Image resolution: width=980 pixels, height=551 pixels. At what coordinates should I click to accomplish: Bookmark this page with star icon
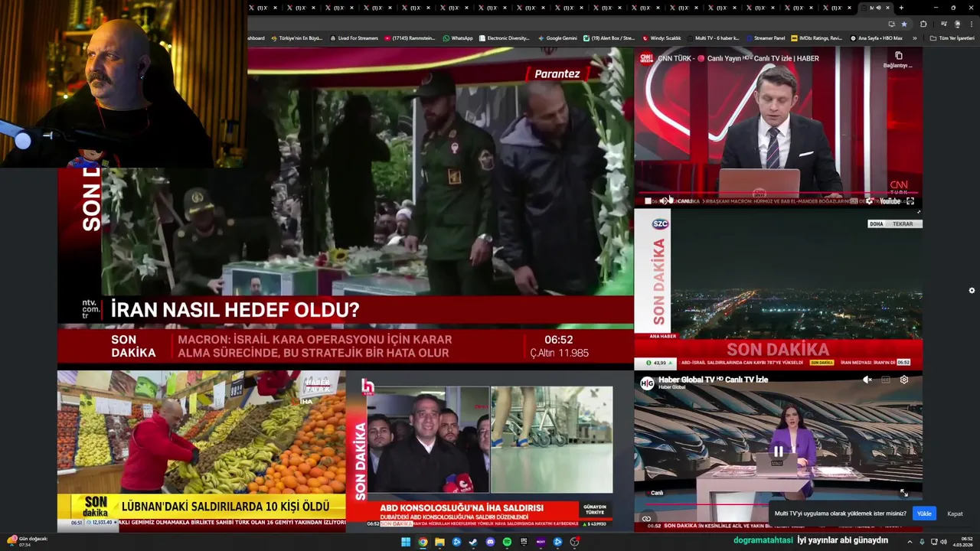point(904,24)
